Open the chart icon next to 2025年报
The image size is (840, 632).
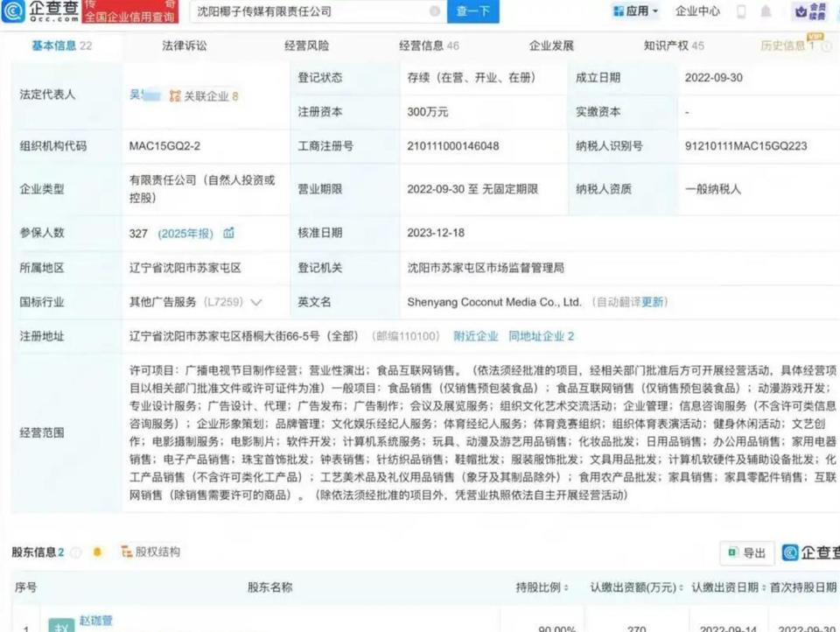(x=228, y=233)
